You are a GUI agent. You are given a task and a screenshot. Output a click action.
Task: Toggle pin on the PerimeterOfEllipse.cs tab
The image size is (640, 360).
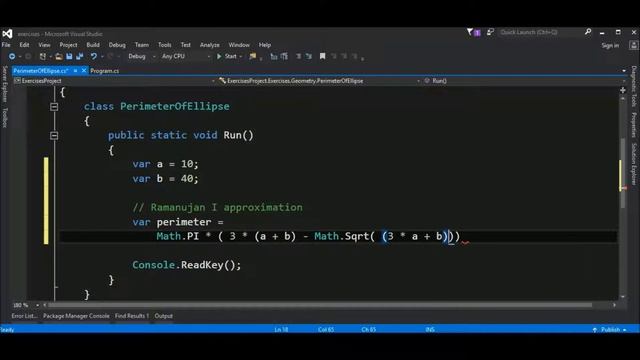pos(76,71)
